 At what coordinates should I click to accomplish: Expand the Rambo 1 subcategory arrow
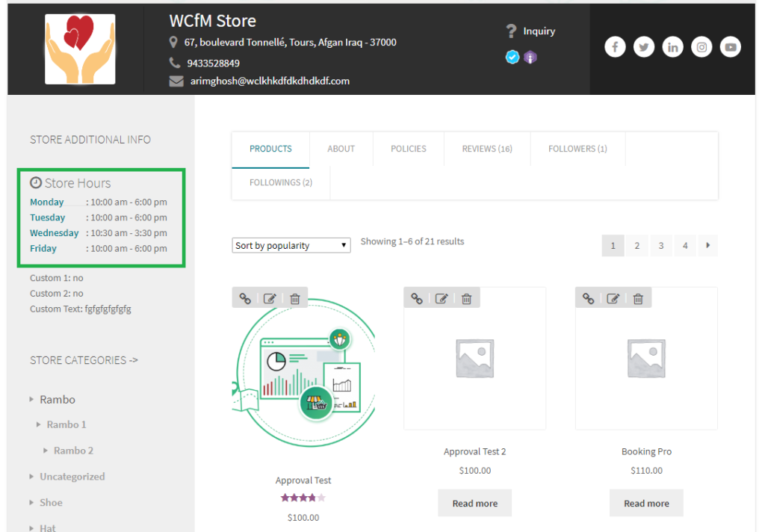pos(39,424)
